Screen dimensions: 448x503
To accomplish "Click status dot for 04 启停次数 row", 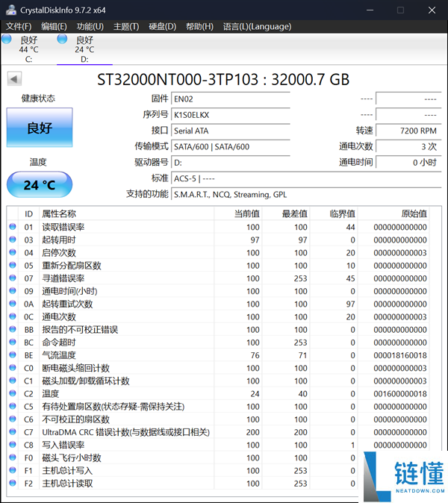I will 13,252.
